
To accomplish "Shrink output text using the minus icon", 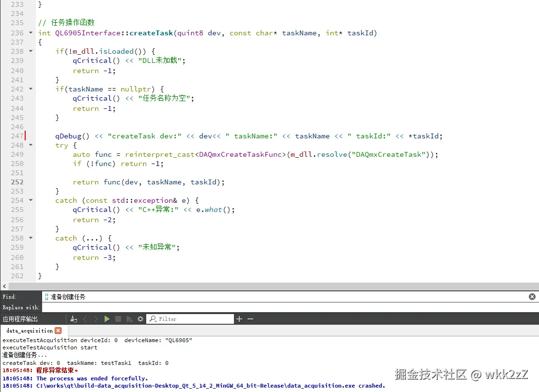I will point(250,318).
